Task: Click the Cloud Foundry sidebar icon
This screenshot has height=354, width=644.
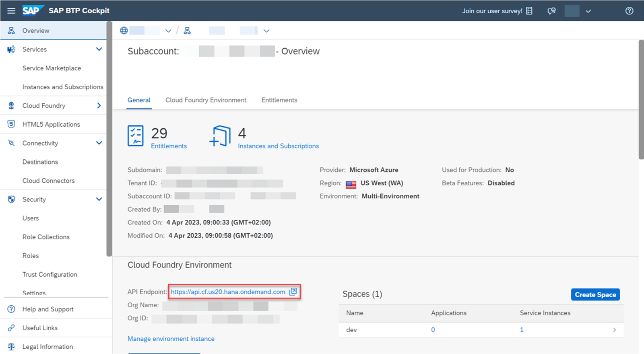Action: 11,105
